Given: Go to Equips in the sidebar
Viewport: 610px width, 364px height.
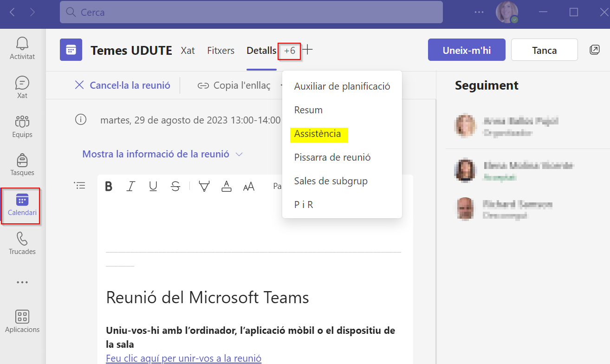Looking at the screenshot, I should 22,126.
